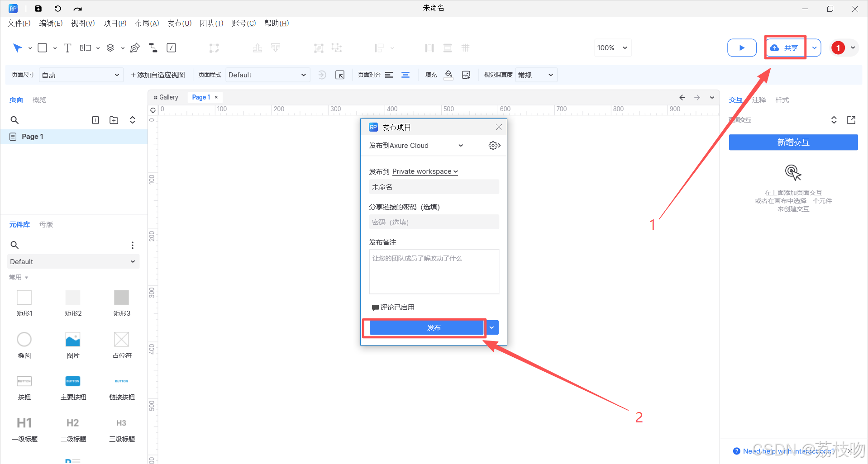Open the 文件 menu
The height and width of the screenshot is (464, 868).
(x=19, y=23)
